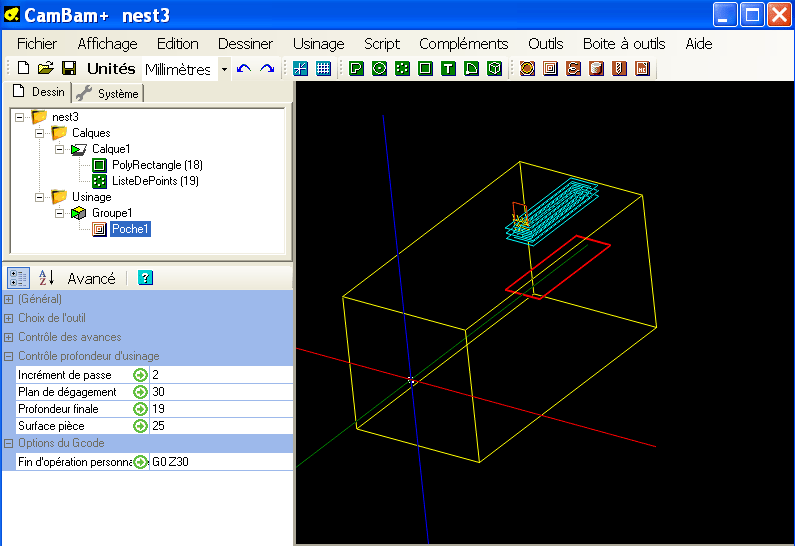Switch to the Dessin tab

click(x=39, y=92)
